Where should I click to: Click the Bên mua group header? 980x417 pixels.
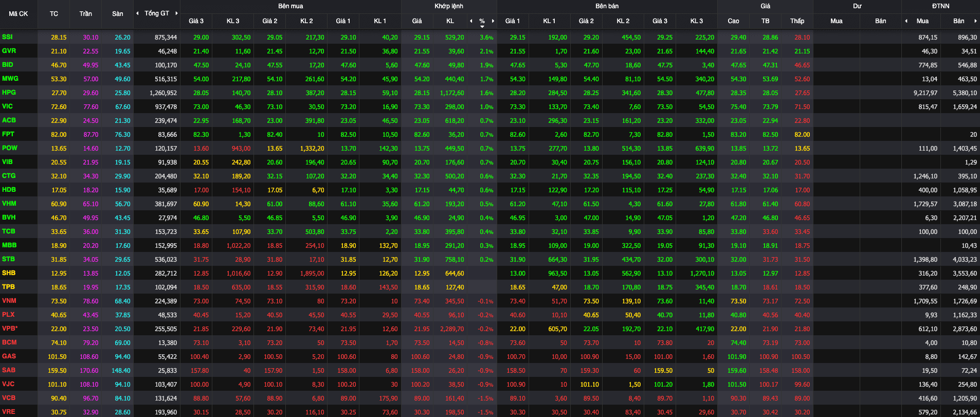[x=291, y=6]
